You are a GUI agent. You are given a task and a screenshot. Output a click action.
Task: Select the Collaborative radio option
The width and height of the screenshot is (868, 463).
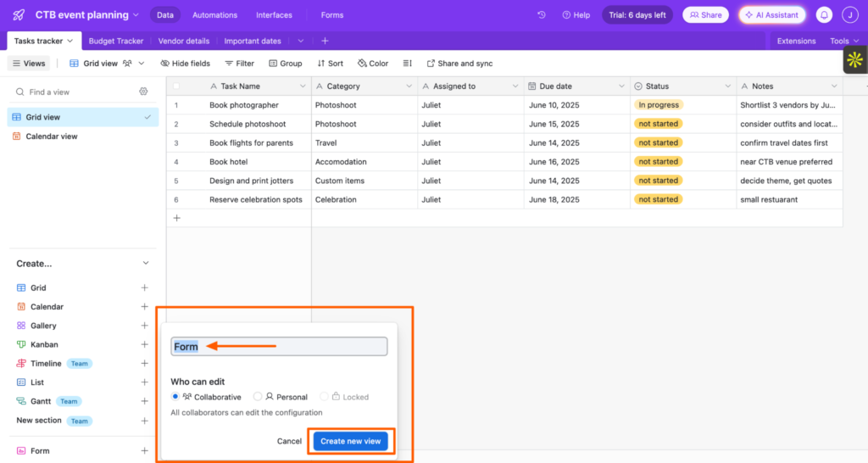(x=175, y=397)
